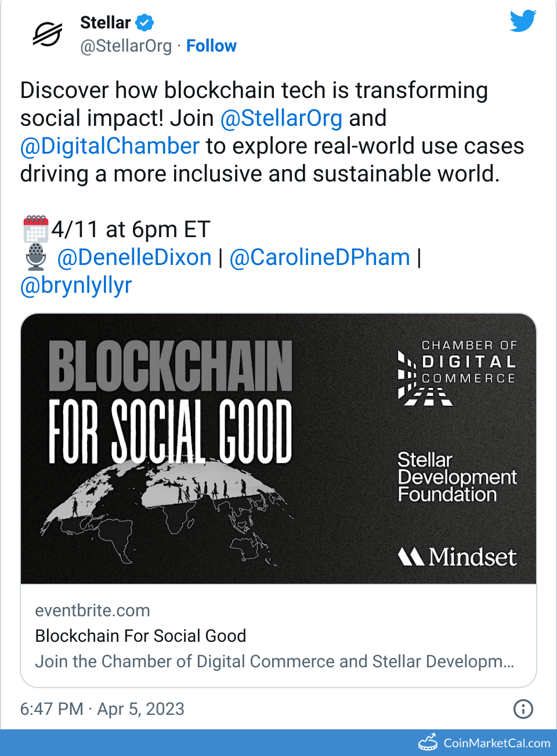The width and height of the screenshot is (557, 756).
Task: Open the @brynlyllyr mention link
Action: pyautogui.click(x=76, y=285)
